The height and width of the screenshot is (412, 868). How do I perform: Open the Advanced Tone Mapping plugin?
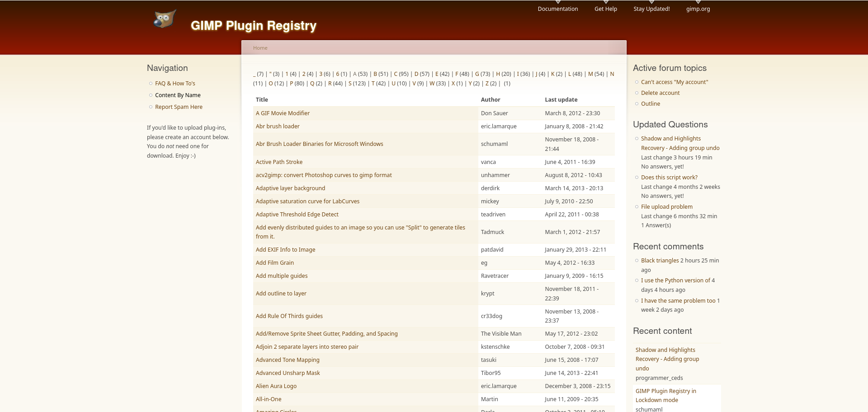click(x=288, y=360)
